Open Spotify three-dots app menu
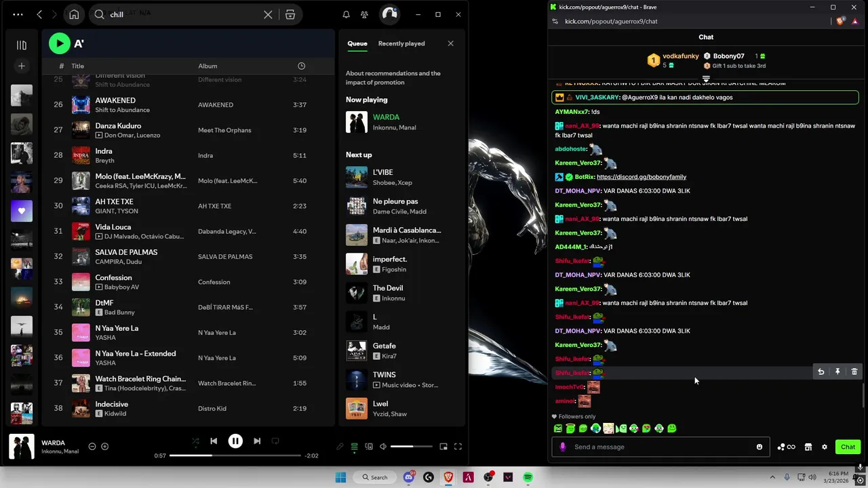Image resolution: width=868 pixels, height=488 pixels. coord(18,14)
